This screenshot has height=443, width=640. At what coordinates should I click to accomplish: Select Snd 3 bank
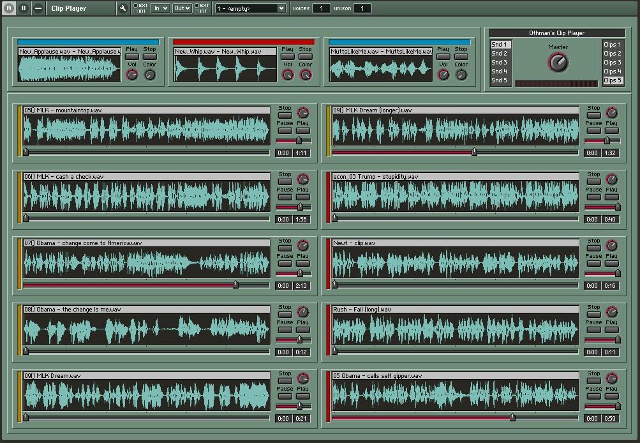click(x=500, y=62)
